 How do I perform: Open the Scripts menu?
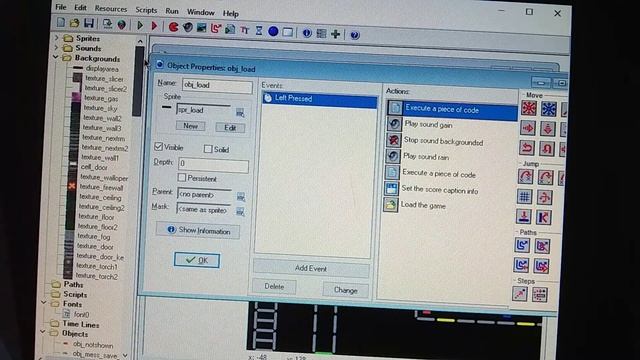click(146, 10)
